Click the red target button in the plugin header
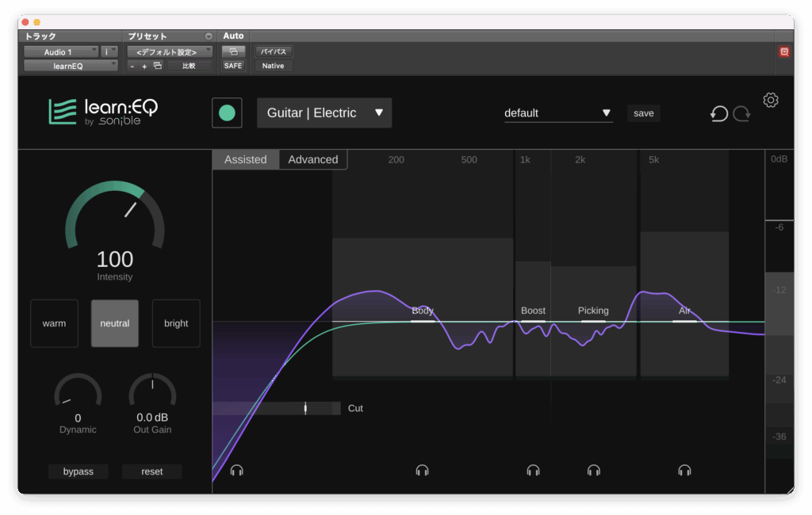The image size is (812, 515). [784, 51]
